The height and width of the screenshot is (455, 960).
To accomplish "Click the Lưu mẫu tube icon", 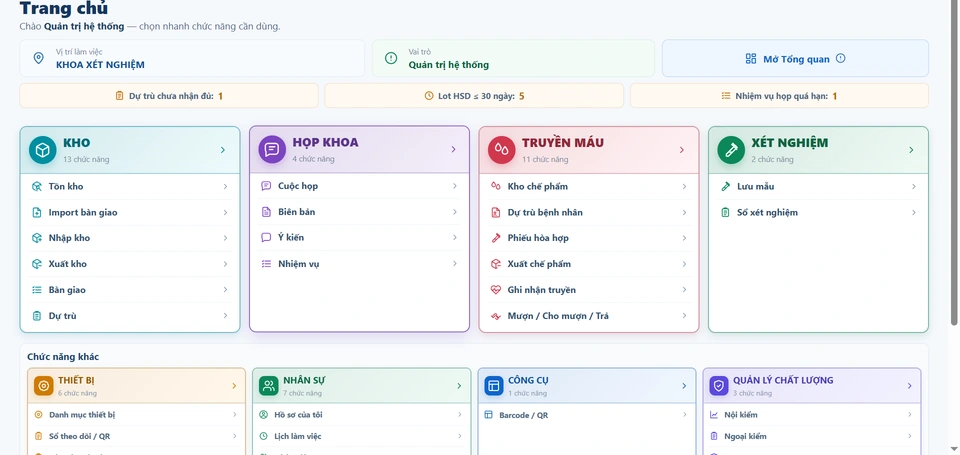I will [726, 187].
